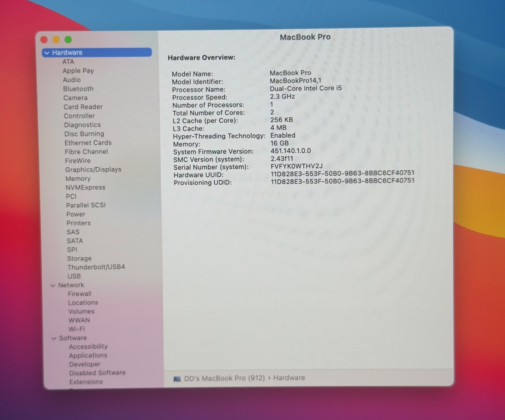The height and width of the screenshot is (420, 505).
Task: Click the 16 GB memory value
Action: [279, 143]
